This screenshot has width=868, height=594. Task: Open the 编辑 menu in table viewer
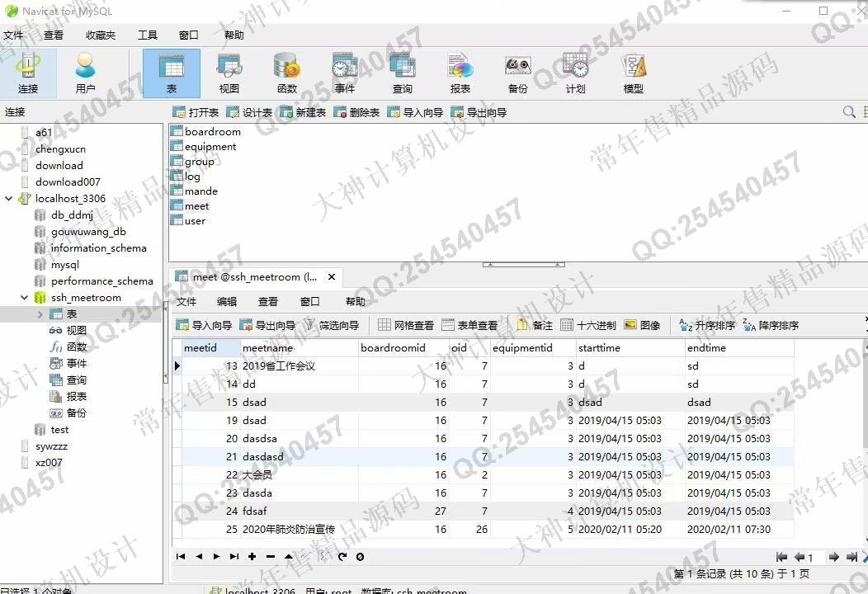(226, 301)
